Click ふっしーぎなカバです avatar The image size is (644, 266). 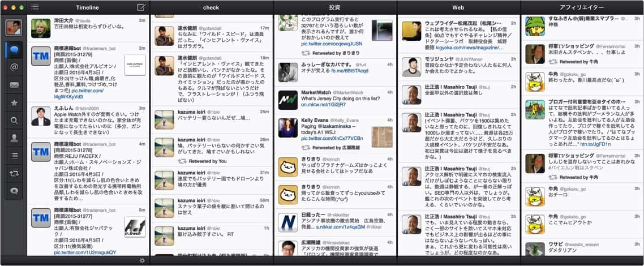[288, 72]
